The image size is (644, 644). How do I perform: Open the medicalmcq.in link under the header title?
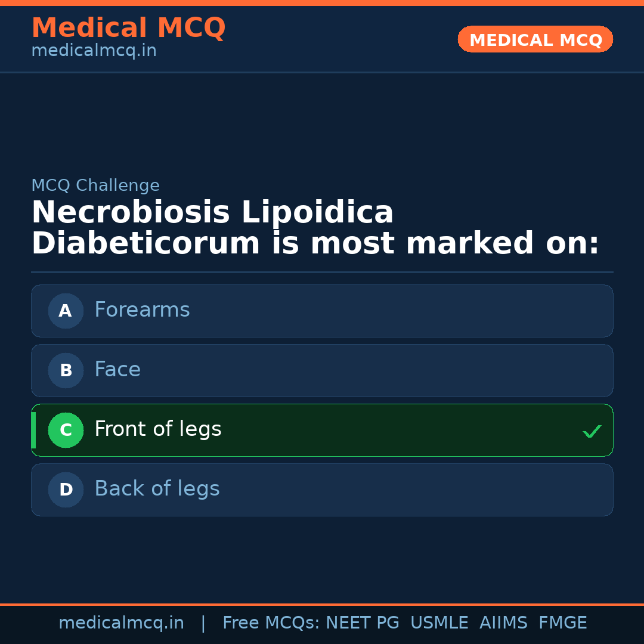click(x=94, y=51)
